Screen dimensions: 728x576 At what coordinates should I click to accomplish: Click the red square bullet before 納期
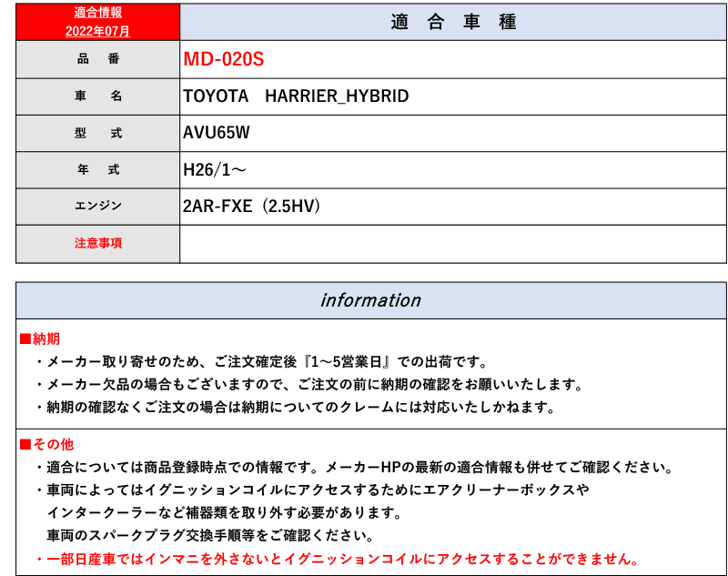coord(25,339)
